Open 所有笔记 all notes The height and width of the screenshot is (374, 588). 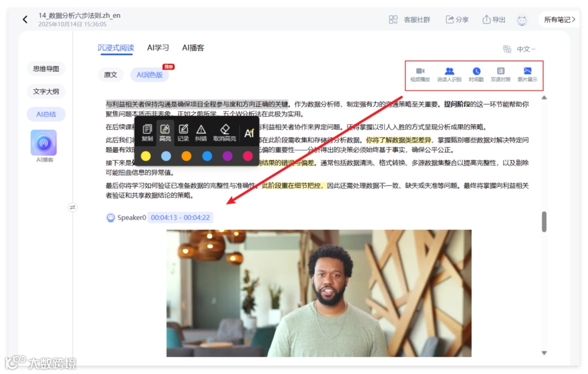[560, 20]
